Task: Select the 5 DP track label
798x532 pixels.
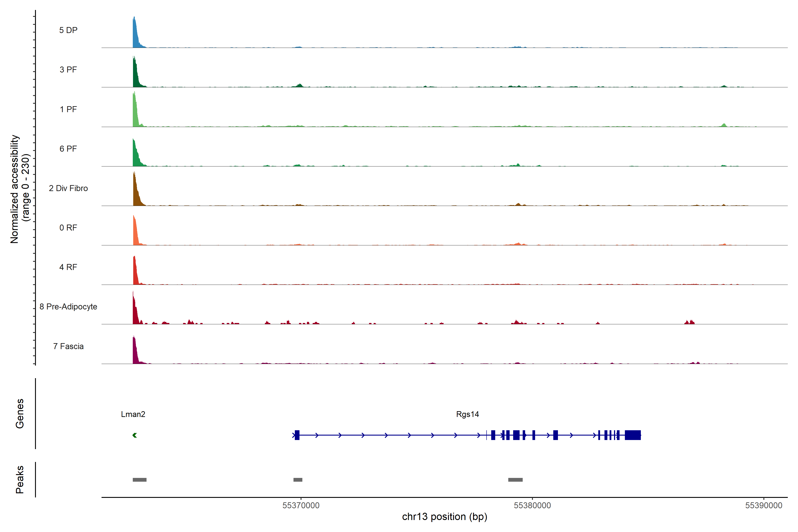Action: pyautogui.click(x=68, y=30)
